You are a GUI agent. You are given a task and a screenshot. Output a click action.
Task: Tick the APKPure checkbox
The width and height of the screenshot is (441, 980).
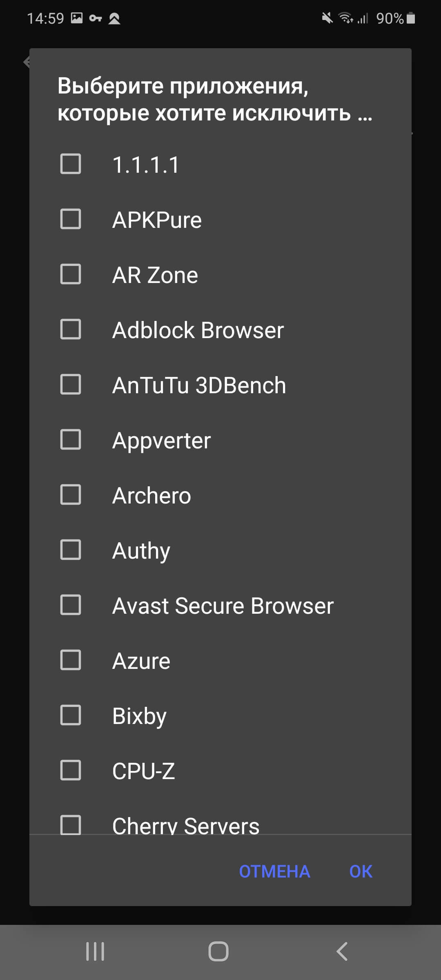point(71,219)
